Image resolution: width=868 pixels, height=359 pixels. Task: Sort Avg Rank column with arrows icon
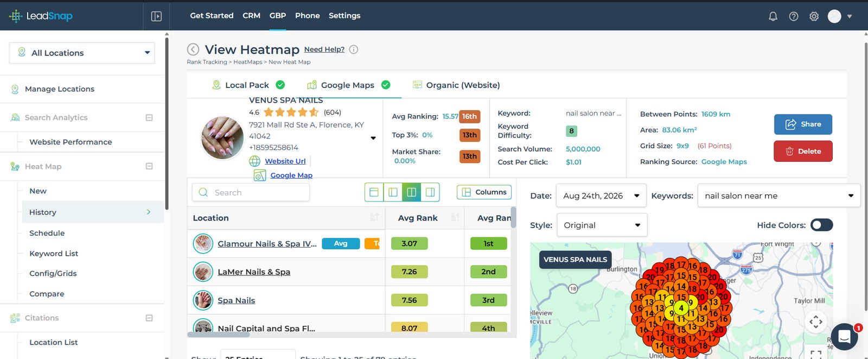click(x=455, y=217)
